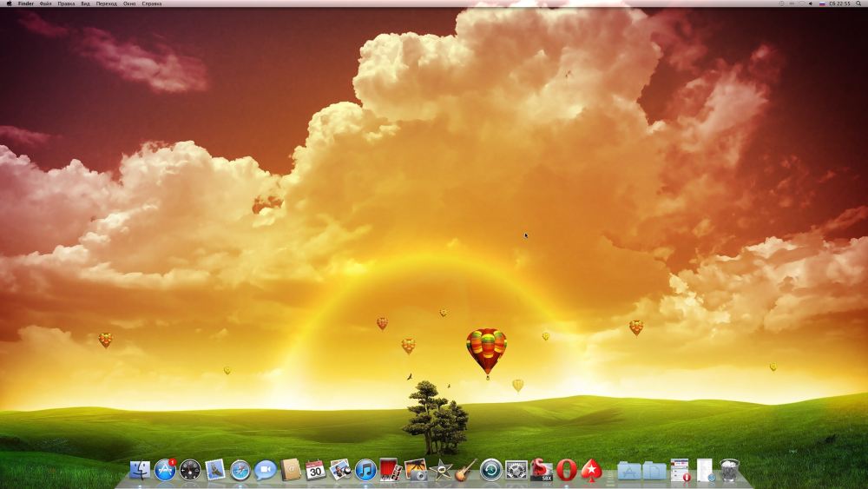Viewport: 868px width, 489px height.
Task: Open the iCal calendar showing 30
Action: [315, 470]
